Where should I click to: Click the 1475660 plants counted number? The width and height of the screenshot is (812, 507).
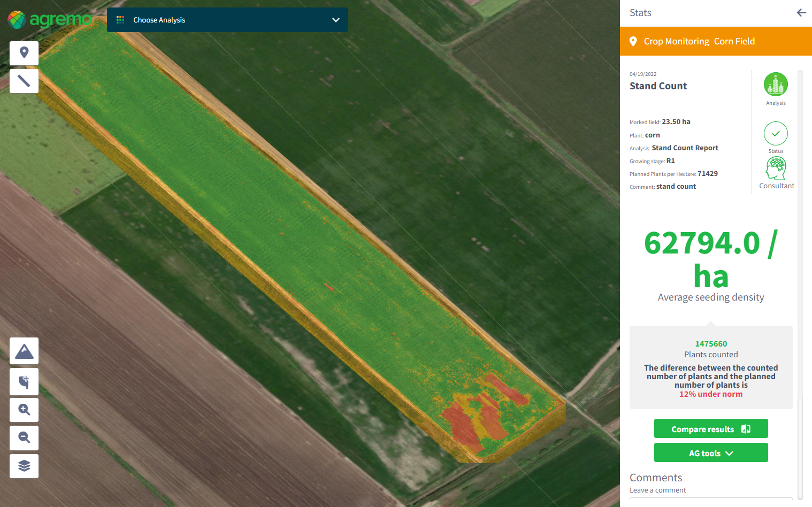(x=711, y=344)
